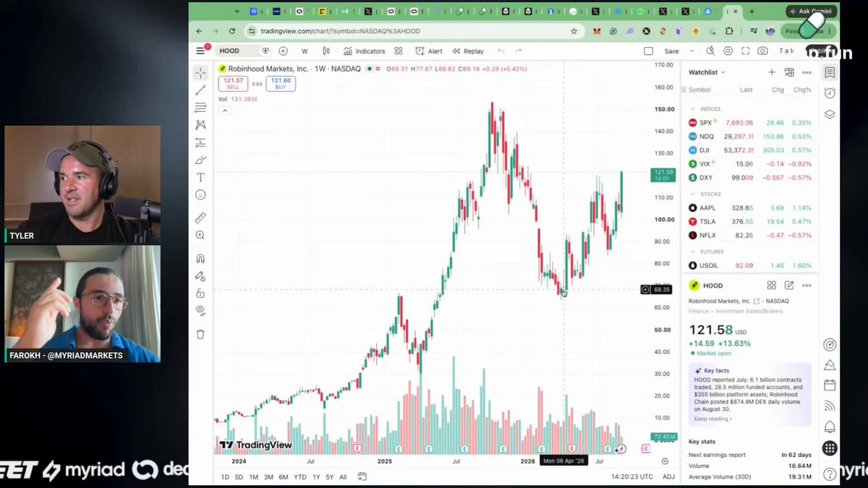Open the calendar panel in right sidebar
This screenshot has width=868, height=488.
pyautogui.click(x=830, y=385)
